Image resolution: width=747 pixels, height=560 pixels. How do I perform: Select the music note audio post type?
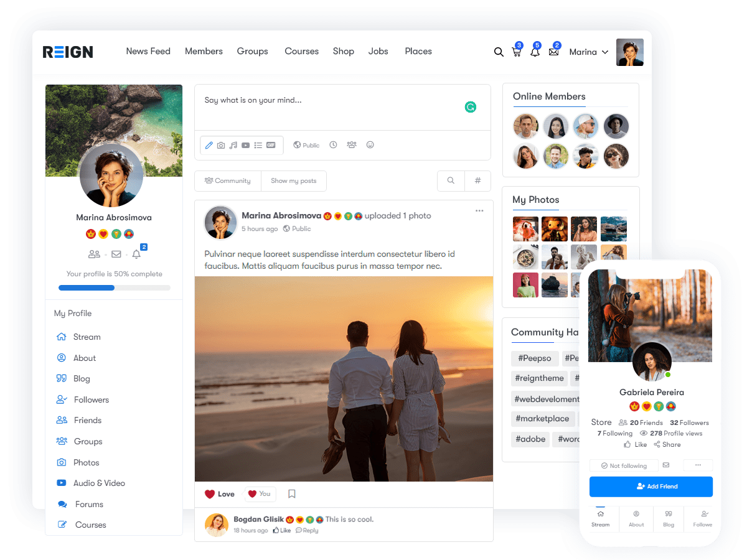tap(233, 145)
